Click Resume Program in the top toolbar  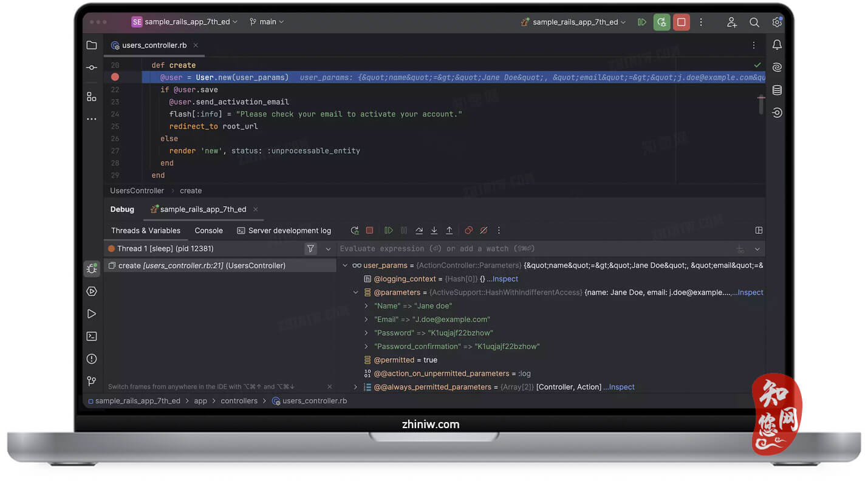(642, 22)
